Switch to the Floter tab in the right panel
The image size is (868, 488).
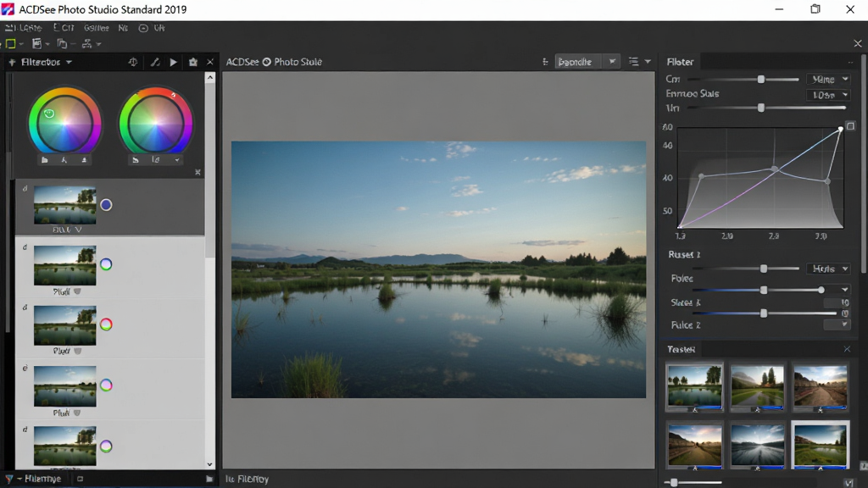pyautogui.click(x=680, y=62)
